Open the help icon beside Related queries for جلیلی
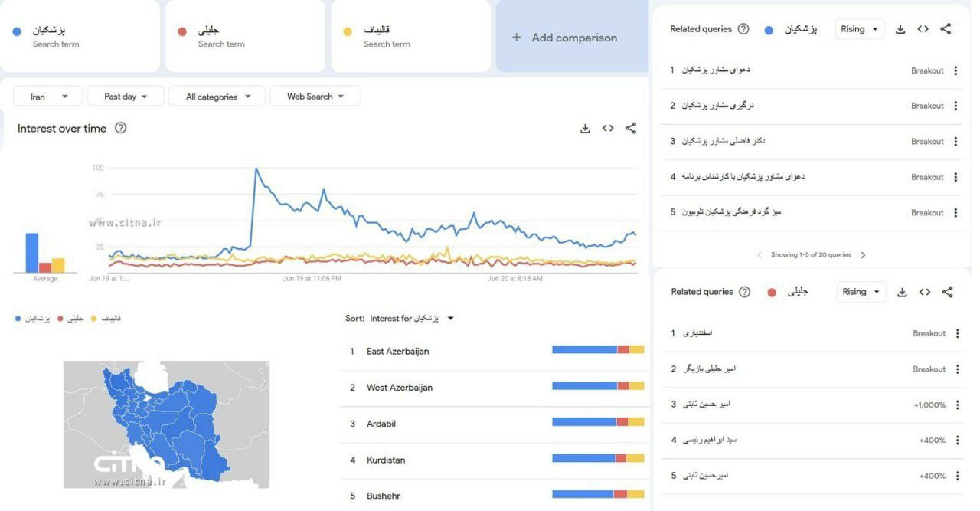This screenshot has height=511, width=980. click(x=743, y=291)
